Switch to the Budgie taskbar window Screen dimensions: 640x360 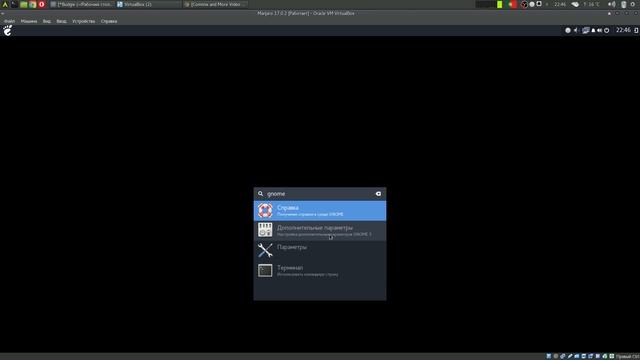(x=82, y=4)
